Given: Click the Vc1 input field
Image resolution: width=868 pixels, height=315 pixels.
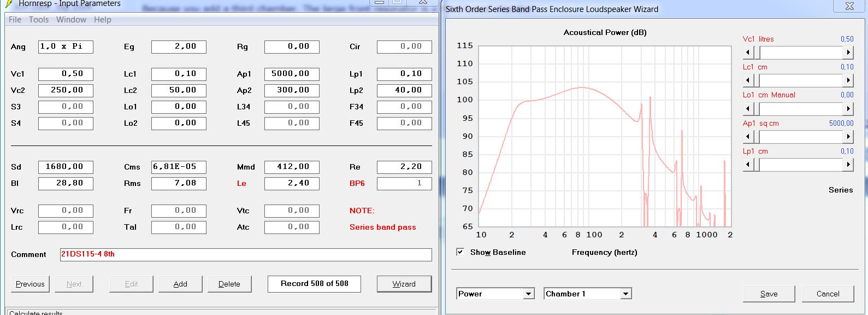Looking at the screenshot, I should point(66,74).
